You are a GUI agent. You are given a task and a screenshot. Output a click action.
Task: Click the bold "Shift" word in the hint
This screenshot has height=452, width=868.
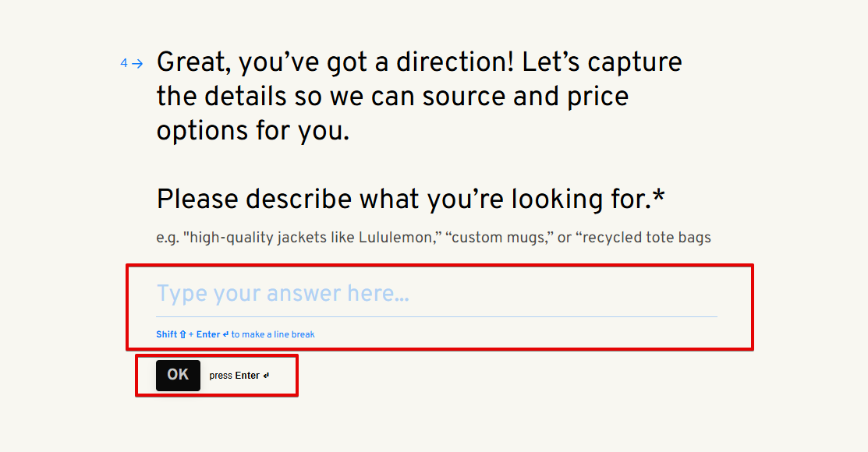[167, 334]
